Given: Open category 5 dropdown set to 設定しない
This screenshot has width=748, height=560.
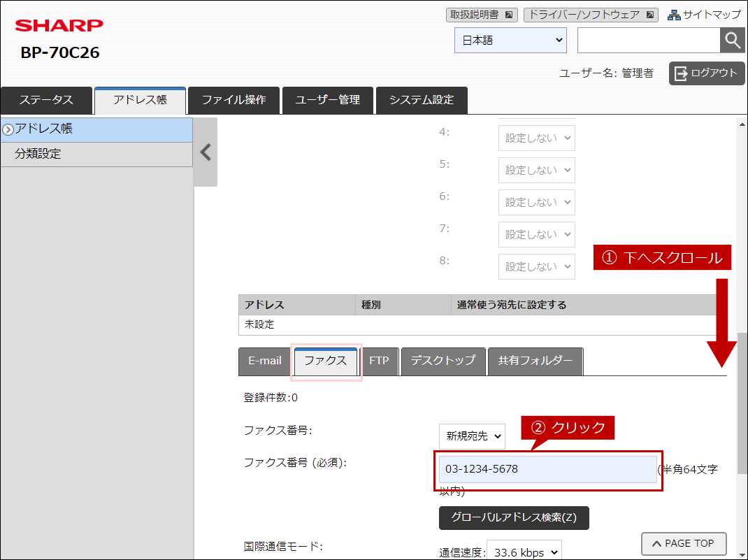Looking at the screenshot, I should pyautogui.click(x=537, y=171).
